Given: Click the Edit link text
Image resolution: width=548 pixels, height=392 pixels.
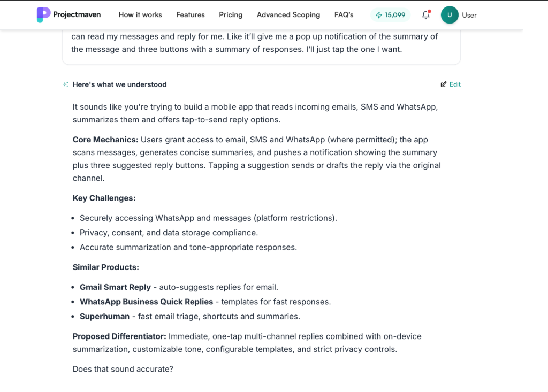Looking at the screenshot, I should tap(455, 84).
